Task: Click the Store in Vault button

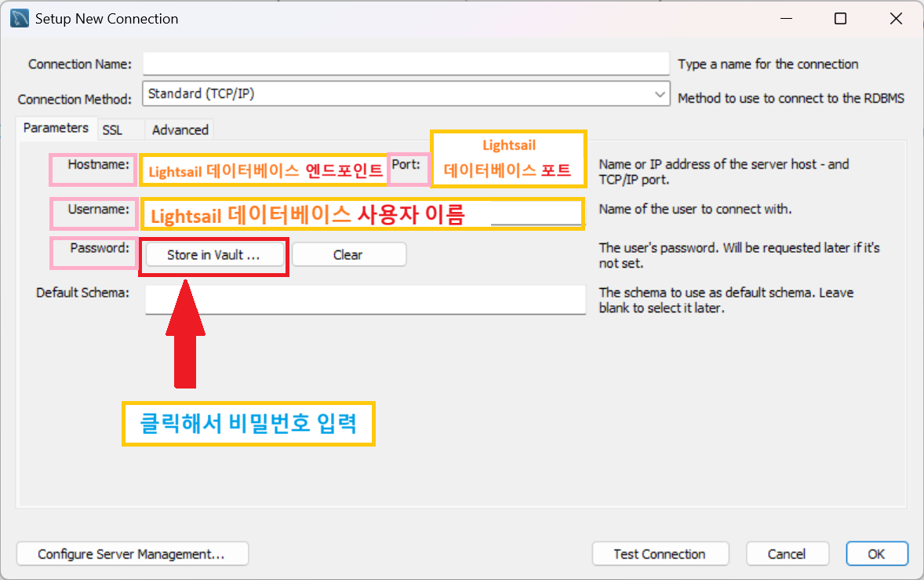Action: 214,254
